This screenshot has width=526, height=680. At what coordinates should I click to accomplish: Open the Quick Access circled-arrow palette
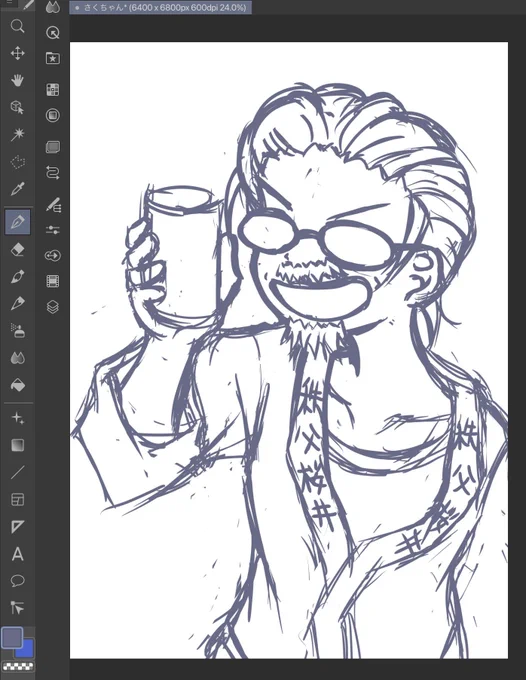click(x=52, y=33)
